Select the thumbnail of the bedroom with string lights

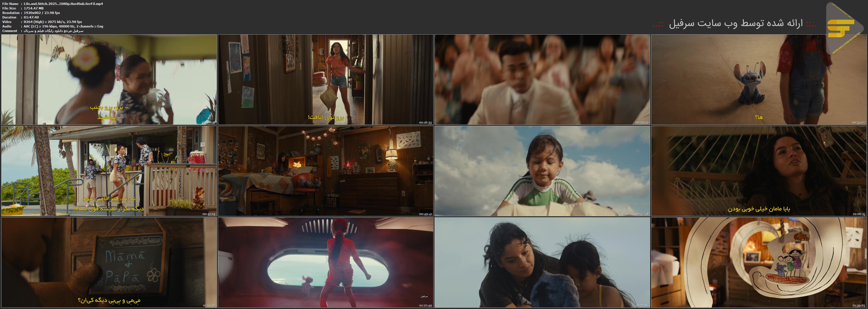point(326,171)
